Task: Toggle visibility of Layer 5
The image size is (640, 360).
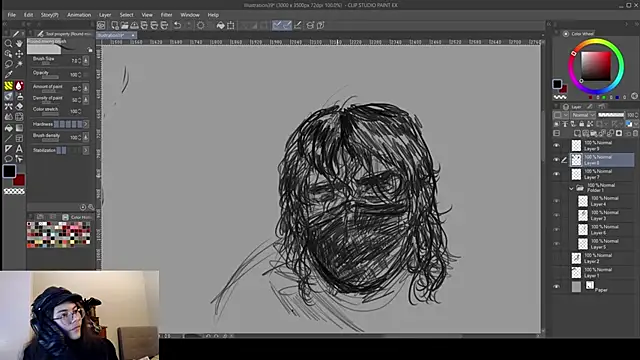Action: tap(556, 244)
